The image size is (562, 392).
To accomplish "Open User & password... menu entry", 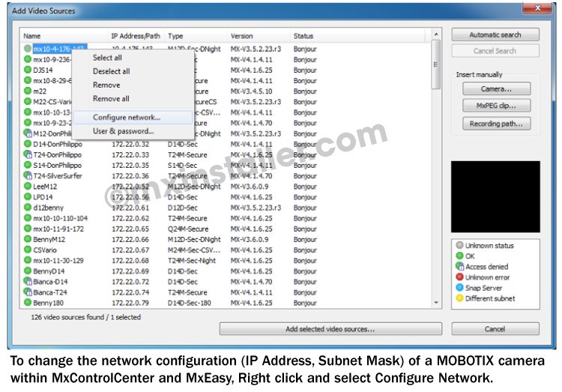I will 133,131.
